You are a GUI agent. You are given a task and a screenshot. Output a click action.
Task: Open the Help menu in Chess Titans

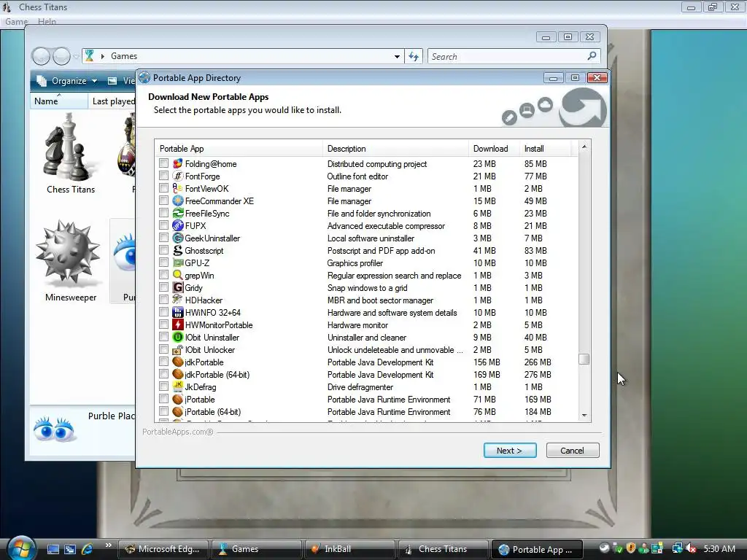click(47, 21)
